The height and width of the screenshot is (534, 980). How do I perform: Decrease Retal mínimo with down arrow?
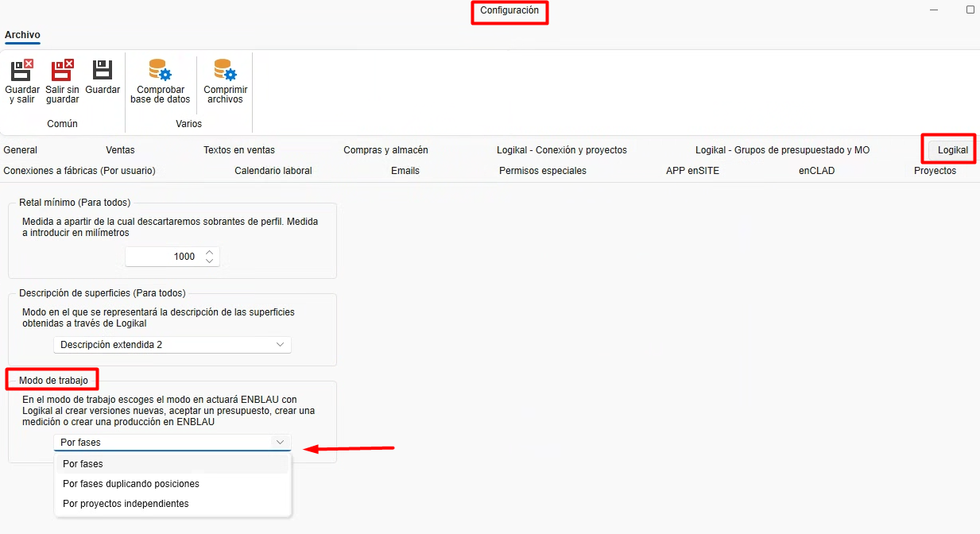(x=209, y=261)
